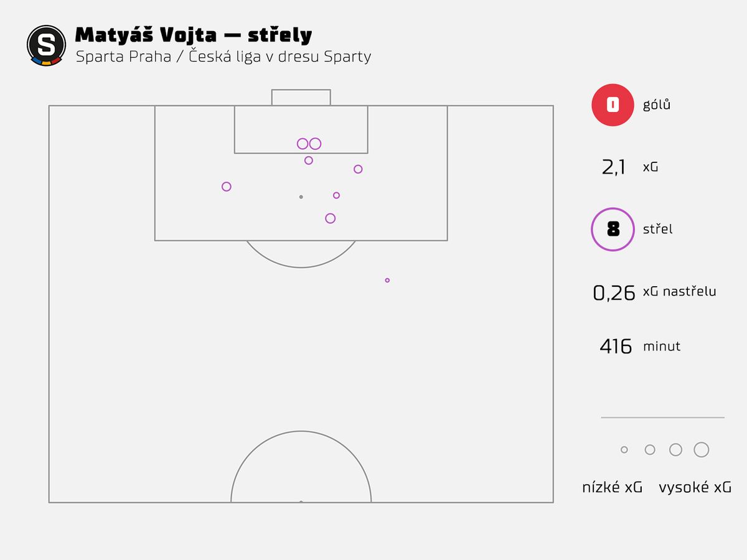Click the smallest circle in the xG legend
747x560 pixels.
(x=624, y=450)
